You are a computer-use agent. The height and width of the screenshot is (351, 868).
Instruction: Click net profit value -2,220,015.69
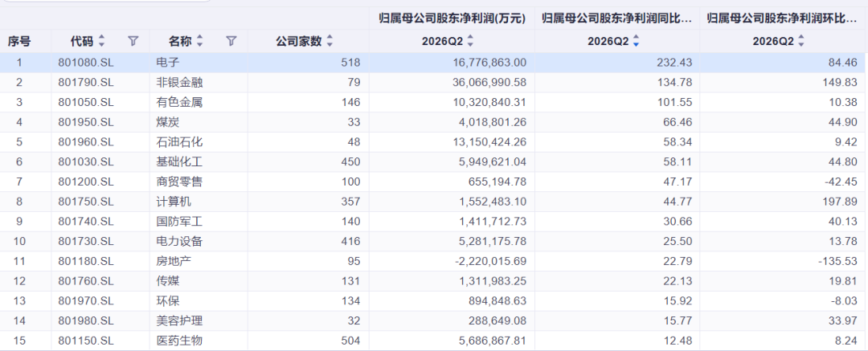click(490, 261)
